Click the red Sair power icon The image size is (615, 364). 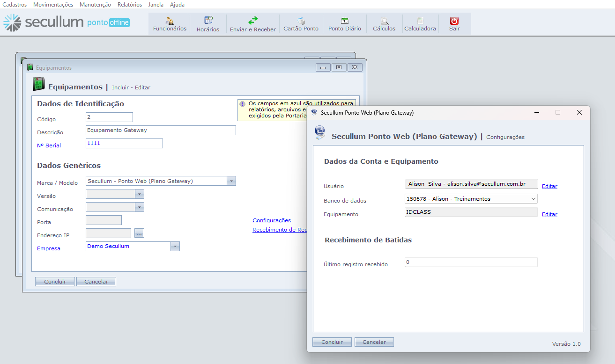point(454,21)
